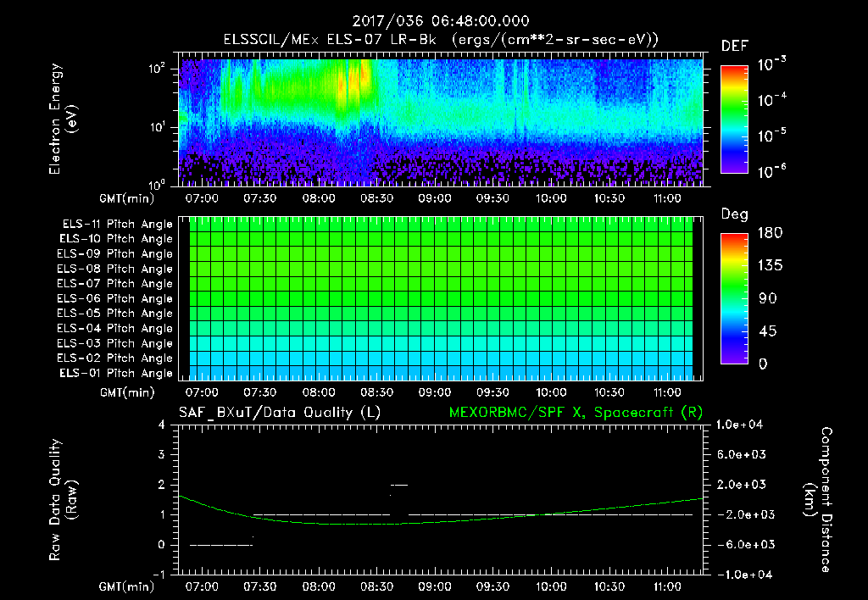868x600 pixels.
Task: Click the ELS-03 Pitch Angle row label
Action: (x=114, y=343)
